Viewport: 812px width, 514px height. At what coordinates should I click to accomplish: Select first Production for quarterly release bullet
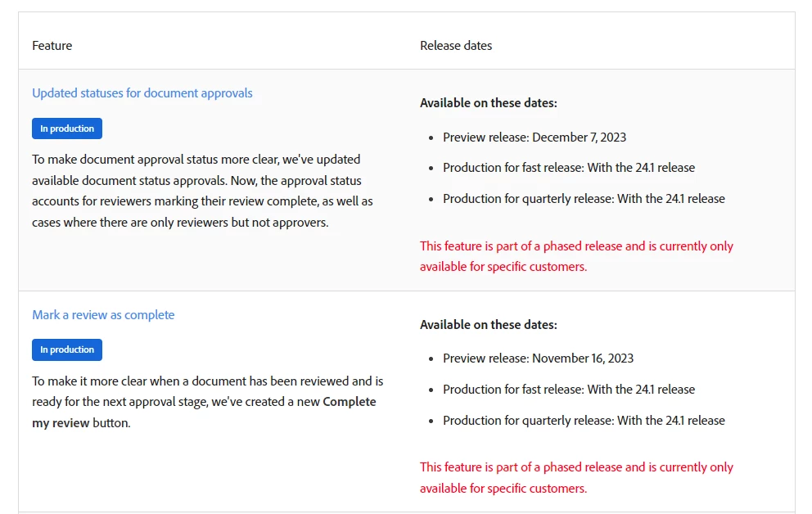(x=584, y=199)
